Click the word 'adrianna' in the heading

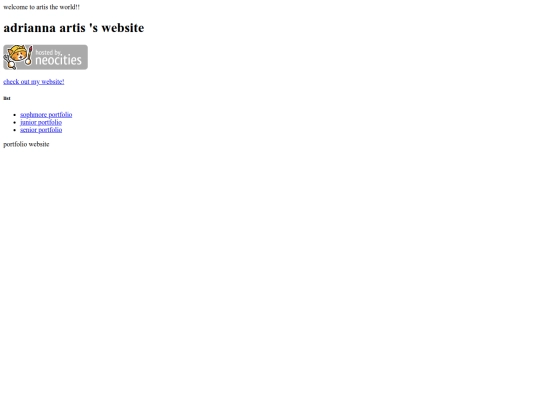coord(30,28)
